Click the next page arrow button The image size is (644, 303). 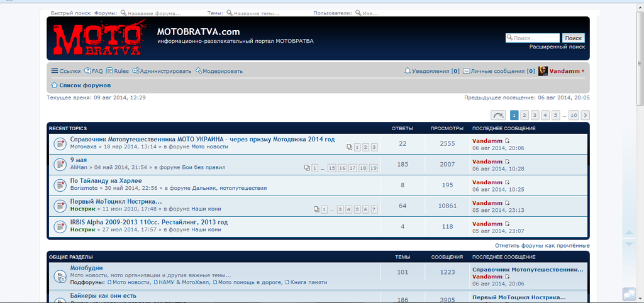click(585, 115)
